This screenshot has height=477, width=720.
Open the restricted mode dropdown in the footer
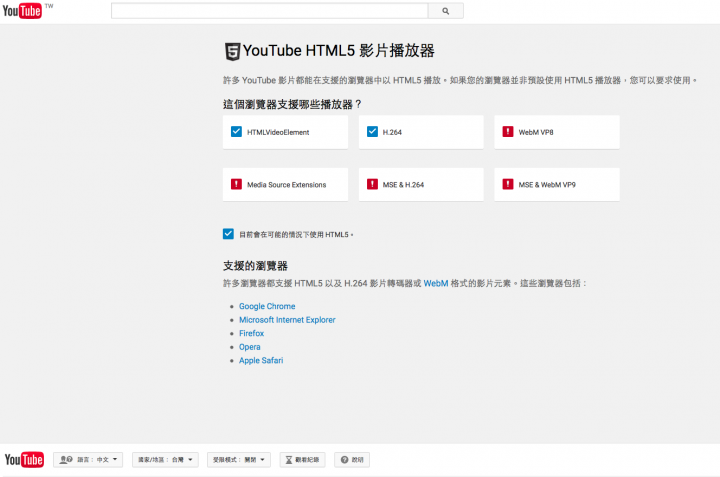click(239, 460)
